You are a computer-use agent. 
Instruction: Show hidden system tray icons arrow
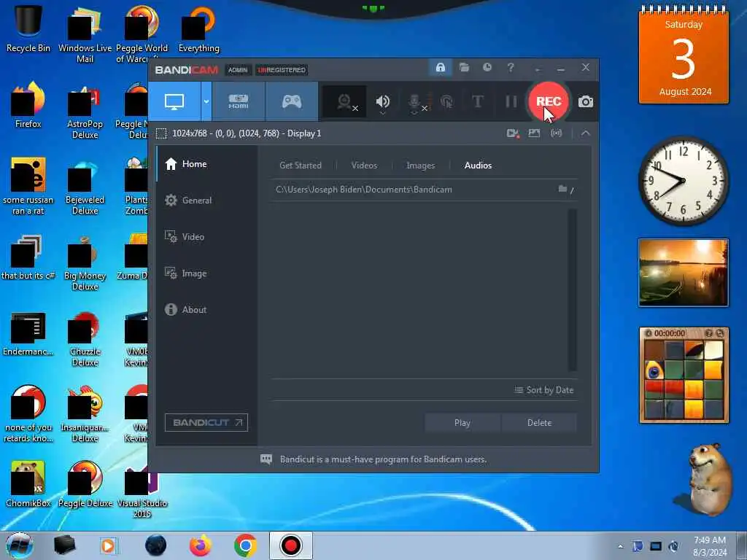point(620,546)
